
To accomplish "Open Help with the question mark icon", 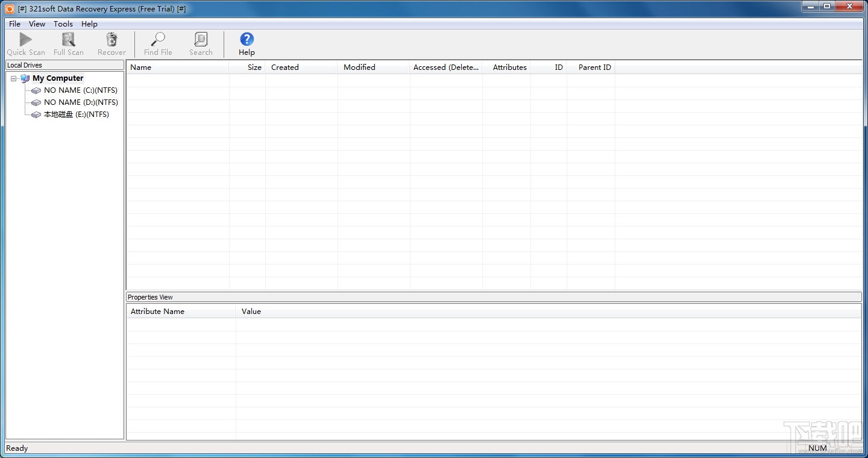I will [x=247, y=39].
